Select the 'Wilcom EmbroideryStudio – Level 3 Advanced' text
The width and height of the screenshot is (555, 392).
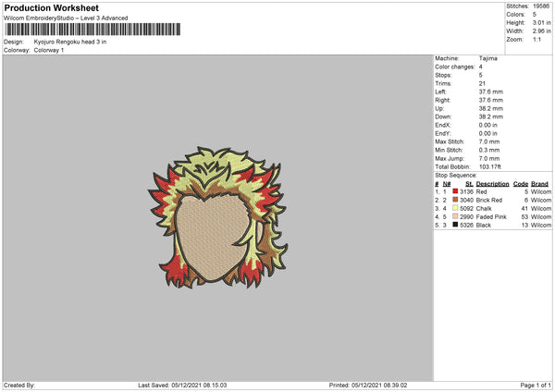click(66, 18)
